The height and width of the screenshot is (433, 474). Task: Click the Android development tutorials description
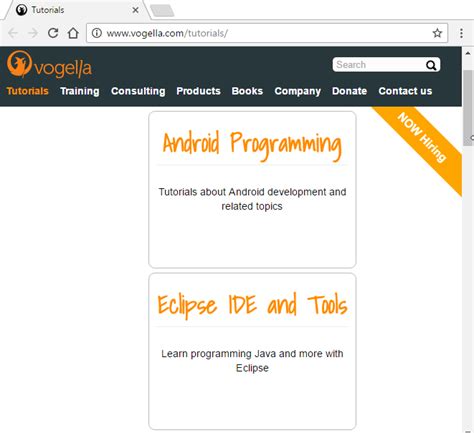(x=252, y=199)
